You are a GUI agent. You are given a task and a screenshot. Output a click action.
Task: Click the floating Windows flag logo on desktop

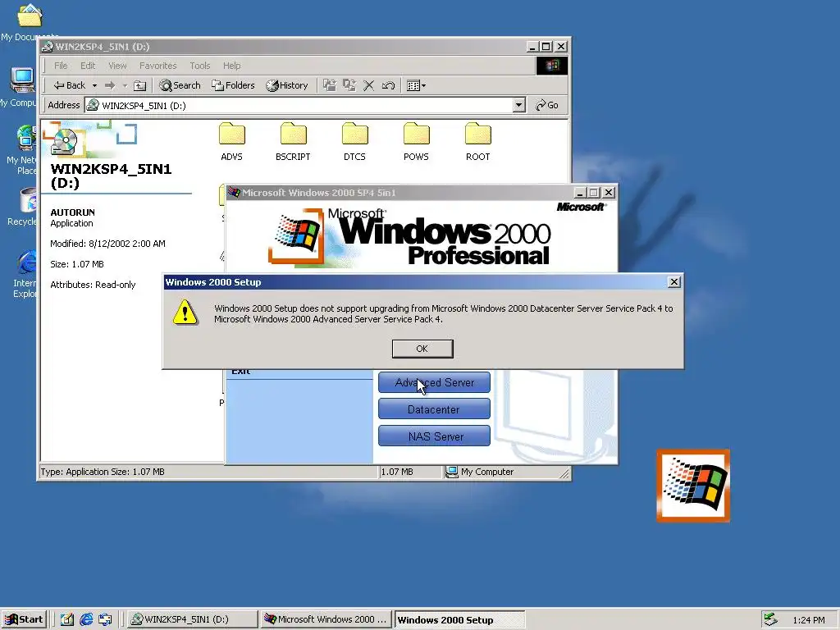[693, 486]
